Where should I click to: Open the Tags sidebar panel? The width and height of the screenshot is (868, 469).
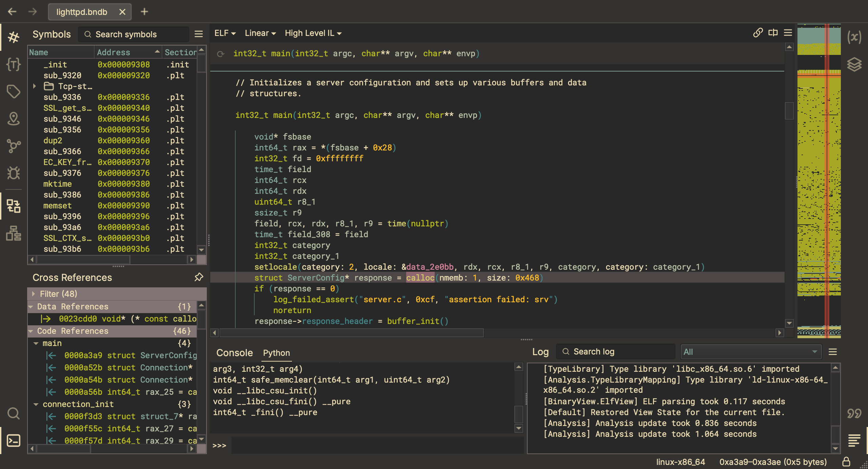pyautogui.click(x=14, y=91)
